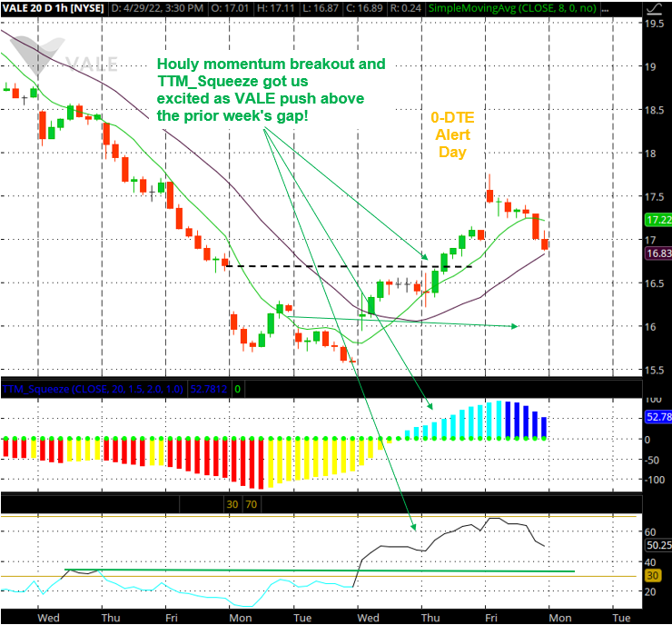Click the 15.5 price axis label

[x=655, y=371]
